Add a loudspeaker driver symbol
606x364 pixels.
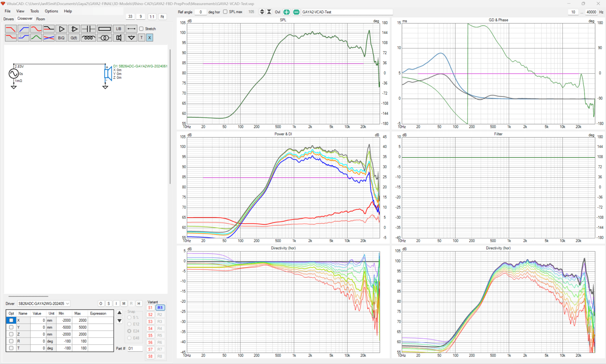[119, 38]
